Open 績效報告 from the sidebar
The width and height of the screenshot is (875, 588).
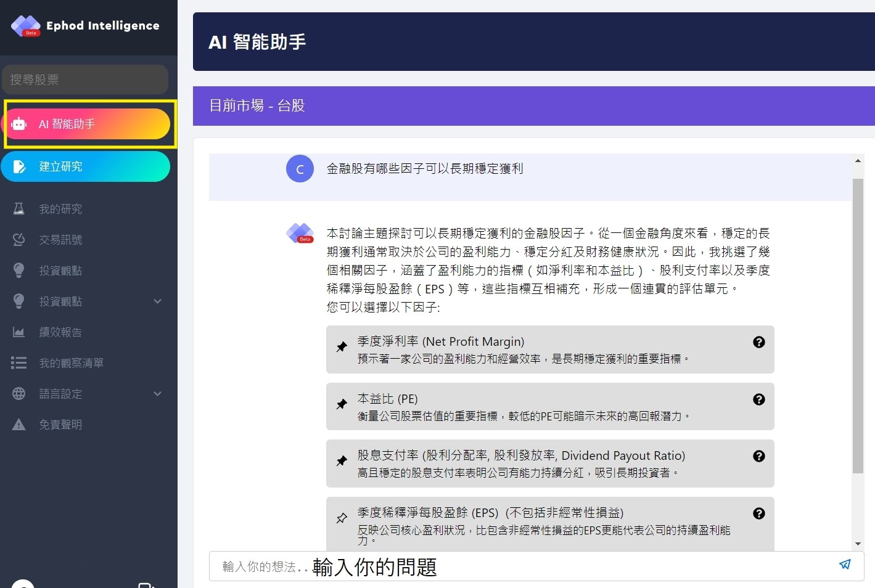60,332
